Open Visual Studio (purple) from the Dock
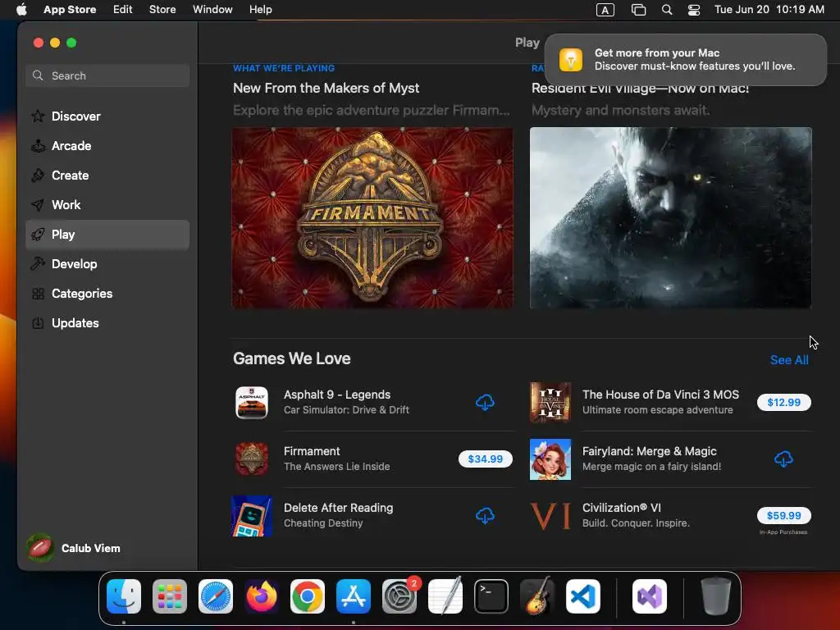840x630 pixels. coord(650,596)
